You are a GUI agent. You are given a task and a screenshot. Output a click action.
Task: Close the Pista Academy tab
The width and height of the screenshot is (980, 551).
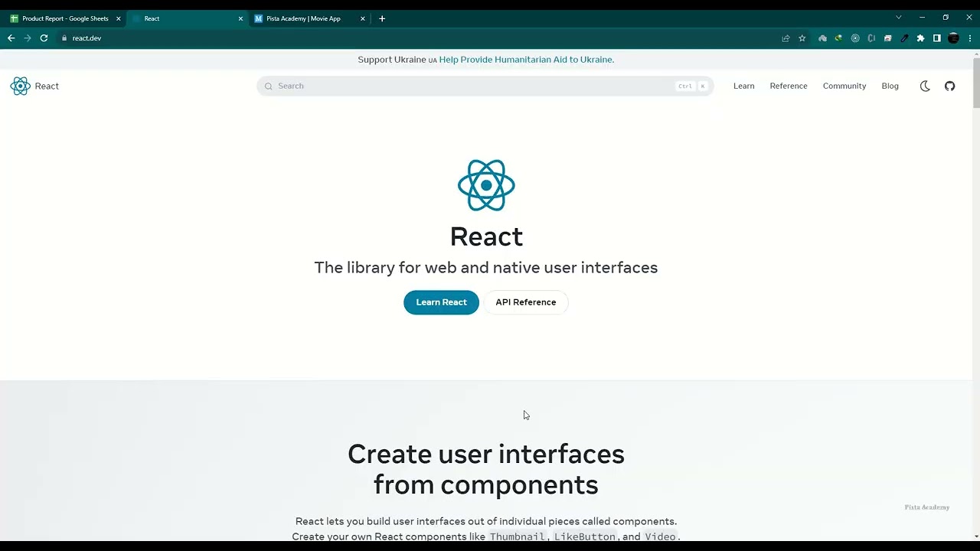pyautogui.click(x=363, y=18)
